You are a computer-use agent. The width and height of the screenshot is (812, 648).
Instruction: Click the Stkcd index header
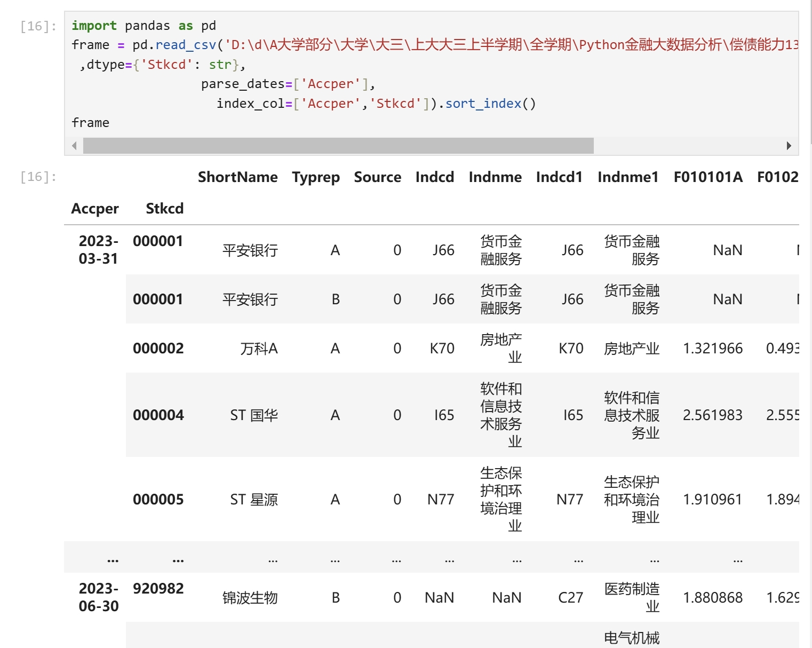point(164,209)
